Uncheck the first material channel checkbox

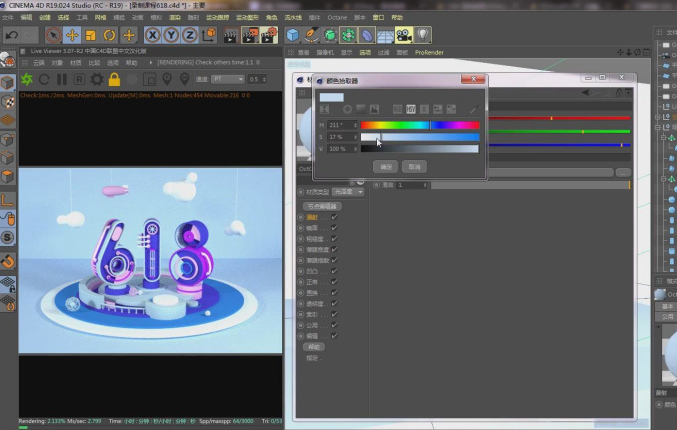(334, 217)
